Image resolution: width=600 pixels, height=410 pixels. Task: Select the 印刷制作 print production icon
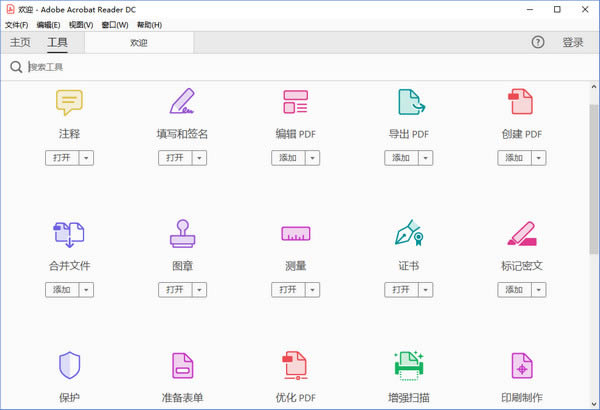pyautogui.click(x=522, y=366)
